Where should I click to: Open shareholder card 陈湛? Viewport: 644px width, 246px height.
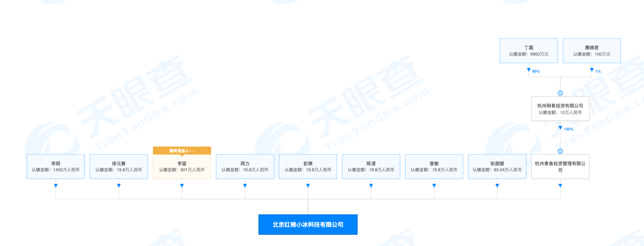coord(371,167)
